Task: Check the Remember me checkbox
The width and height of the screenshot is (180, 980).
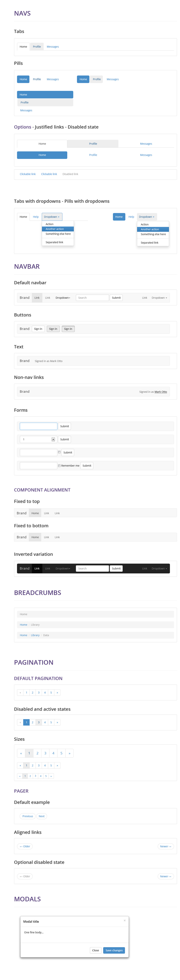Action: point(59,466)
